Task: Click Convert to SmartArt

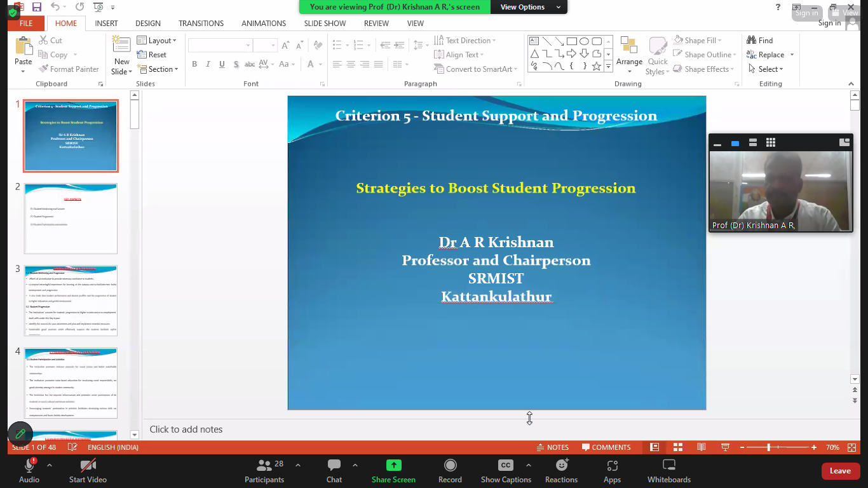Action: [475, 69]
